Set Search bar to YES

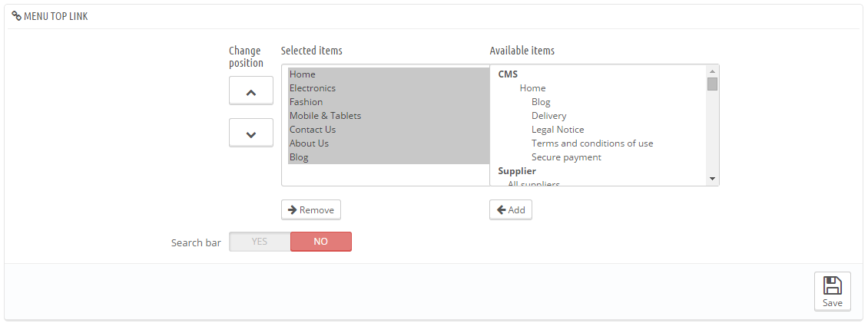260,242
